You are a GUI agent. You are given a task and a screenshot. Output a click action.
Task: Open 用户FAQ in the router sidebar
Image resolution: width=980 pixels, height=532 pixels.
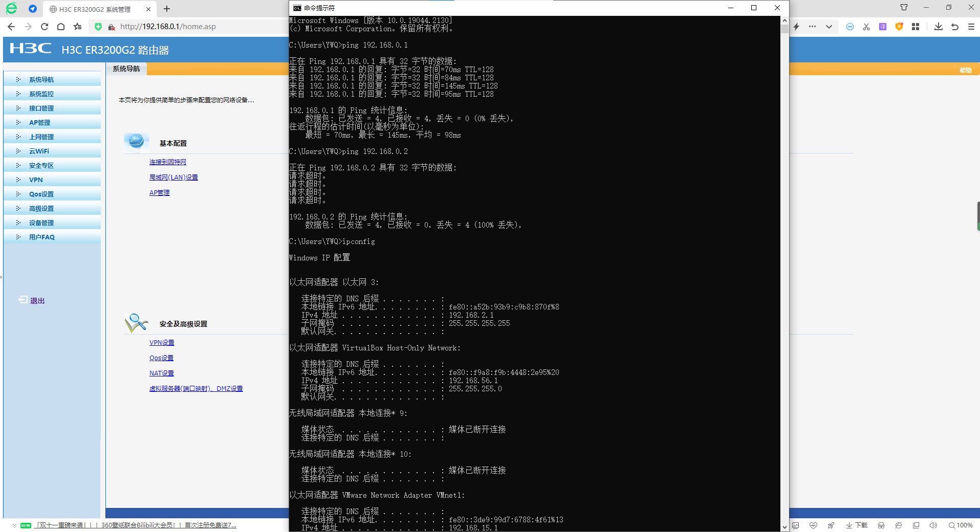pos(52,237)
